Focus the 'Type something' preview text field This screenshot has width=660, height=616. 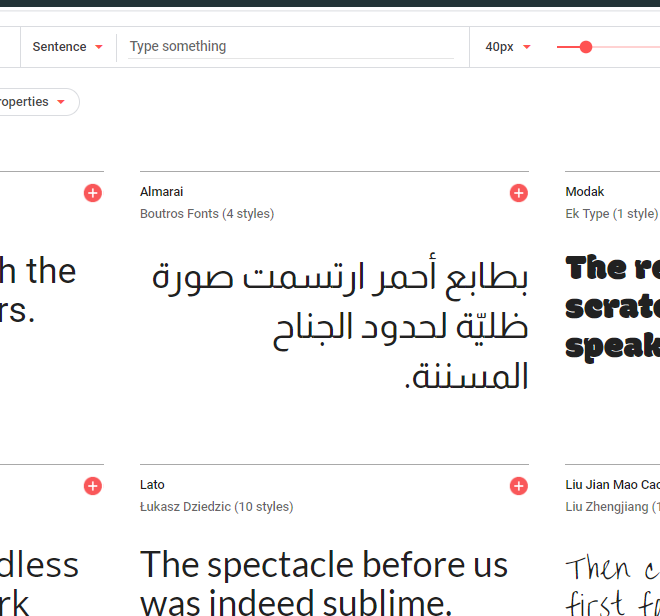tap(291, 47)
